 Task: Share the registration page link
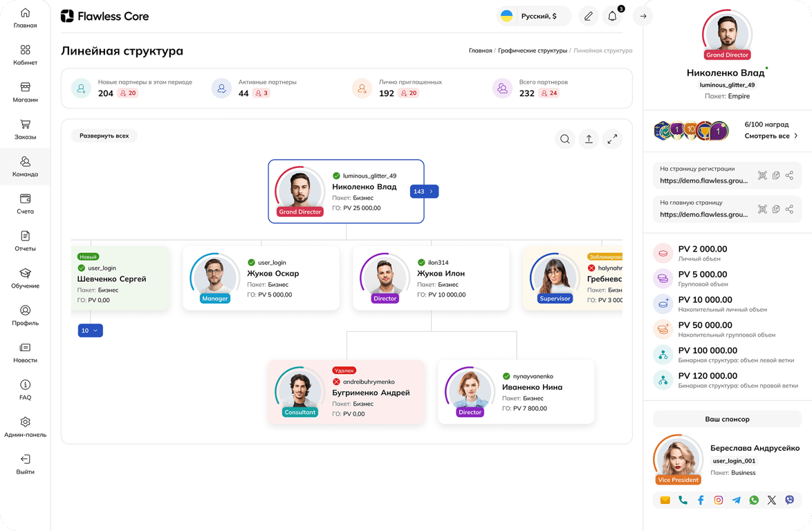[x=789, y=176]
